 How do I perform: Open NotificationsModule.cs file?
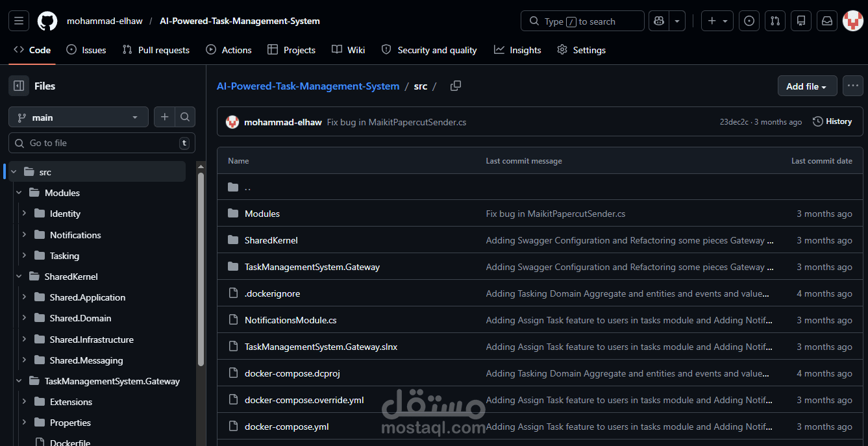coord(290,320)
